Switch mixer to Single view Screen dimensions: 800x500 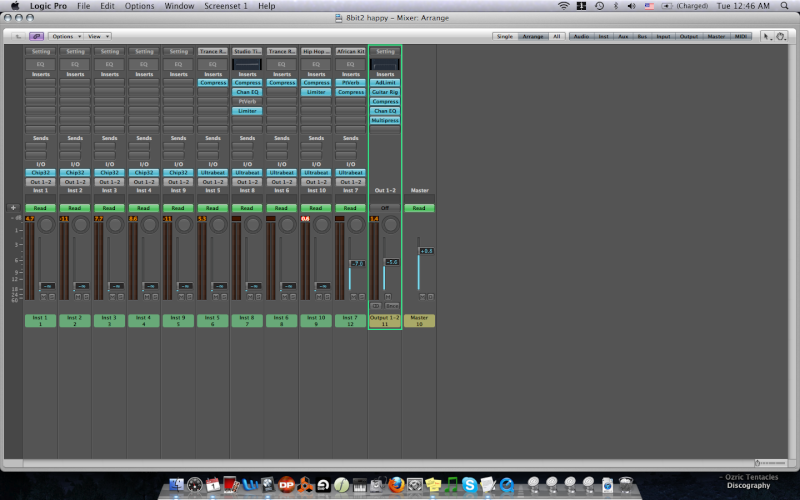pos(505,36)
